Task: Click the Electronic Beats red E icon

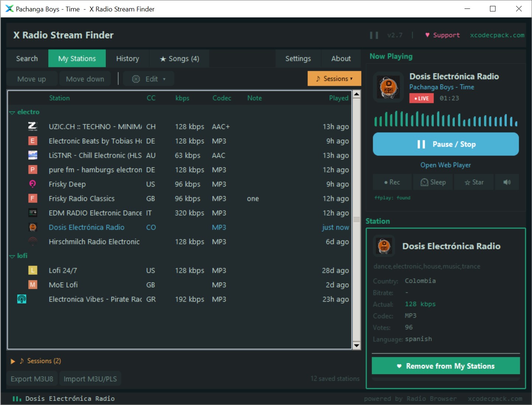Action: [32, 141]
